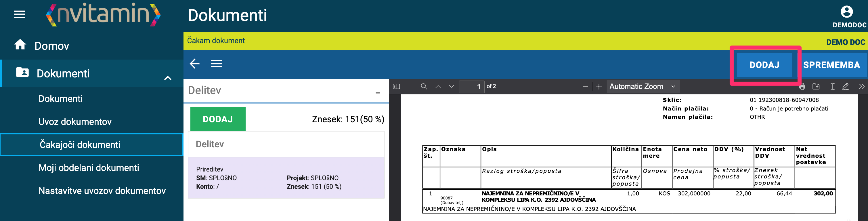This screenshot has height=221, width=868.
Task: Click the SPREMEMBA button
Action: pos(831,65)
